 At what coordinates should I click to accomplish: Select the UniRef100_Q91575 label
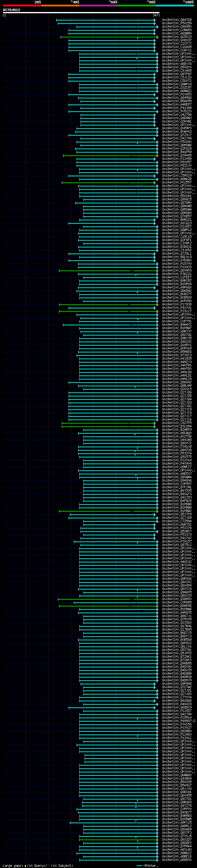177,457
